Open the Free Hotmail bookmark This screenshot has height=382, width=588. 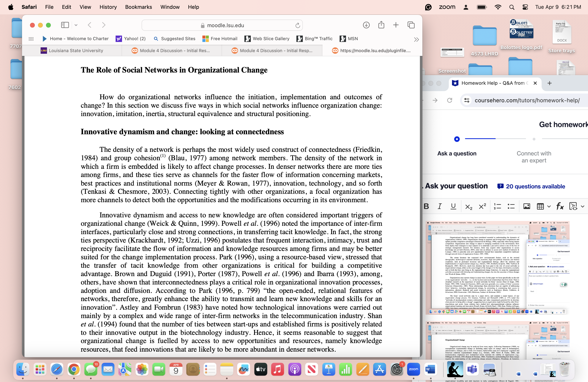[220, 39]
